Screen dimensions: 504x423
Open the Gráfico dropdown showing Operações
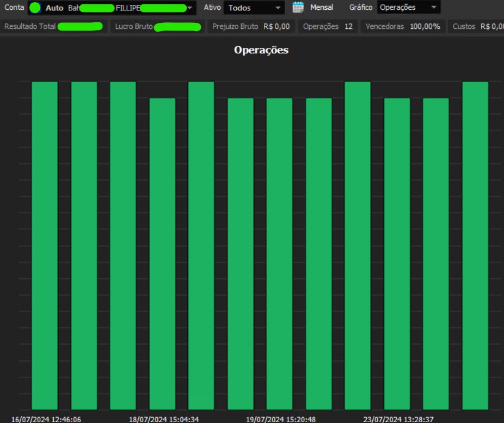click(408, 8)
